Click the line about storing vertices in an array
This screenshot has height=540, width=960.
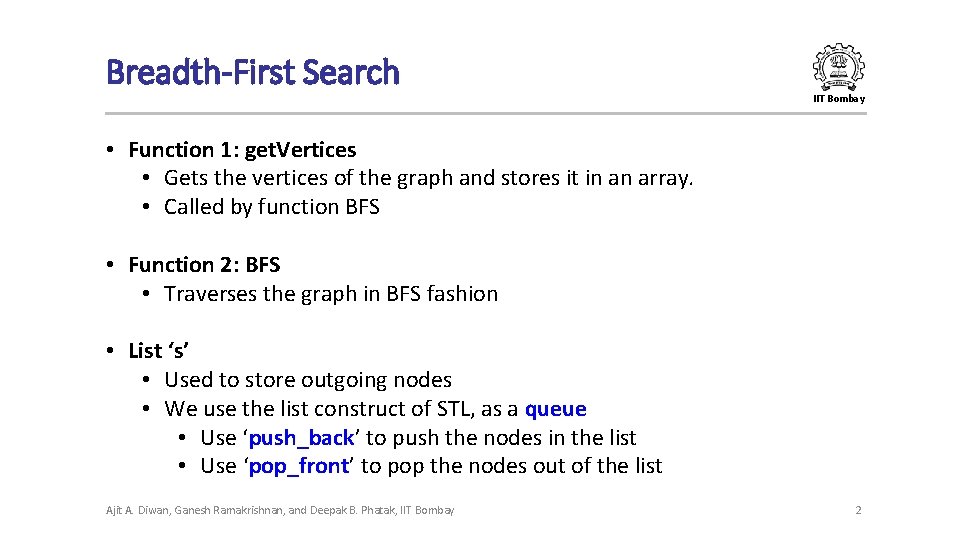pyautogui.click(x=428, y=178)
